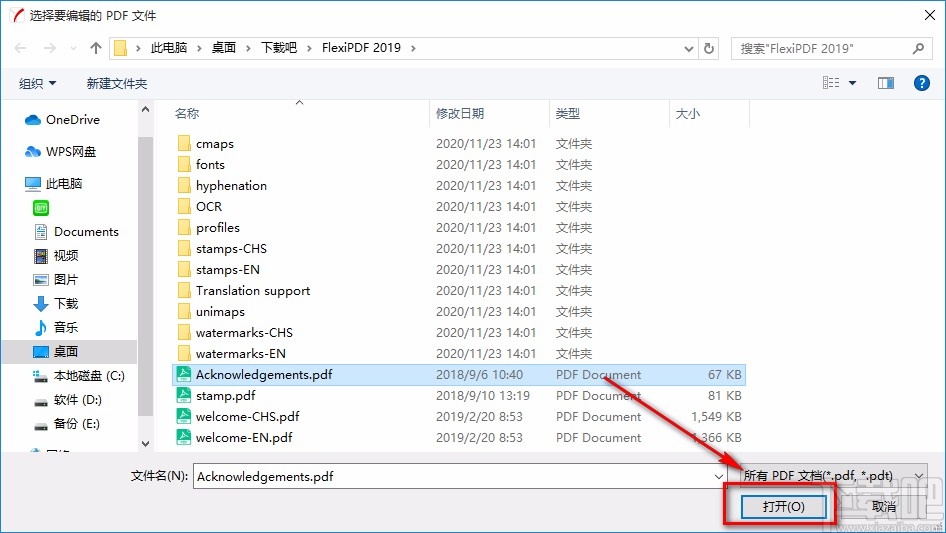Image resolution: width=946 pixels, height=533 pixels.
Task: Select the fonts folder icon
Action: (184, 165)
